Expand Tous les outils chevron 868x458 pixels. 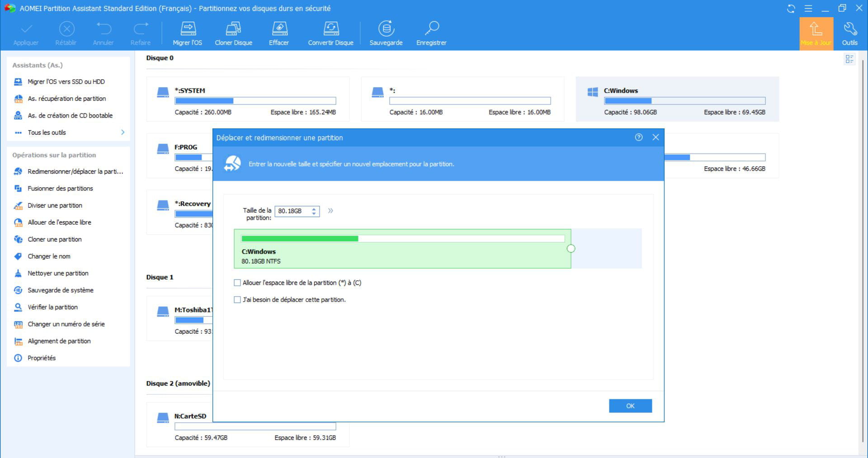123,132
